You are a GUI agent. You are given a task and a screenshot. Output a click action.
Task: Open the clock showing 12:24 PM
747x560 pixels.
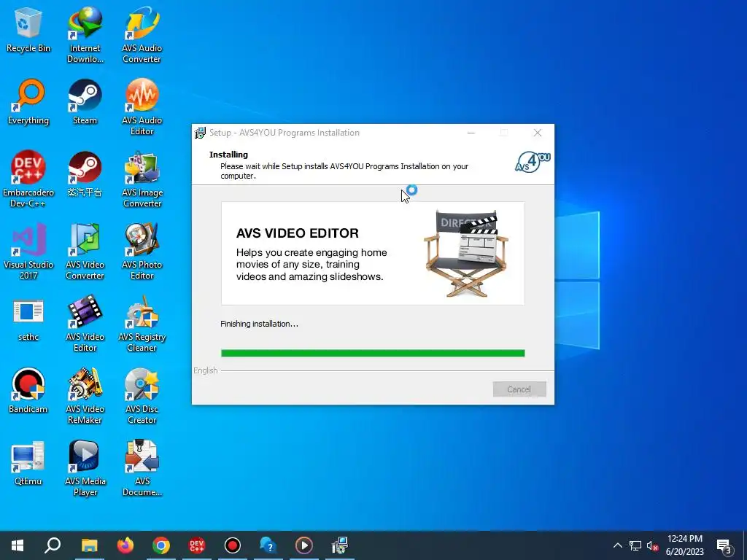tap(684, 545)
